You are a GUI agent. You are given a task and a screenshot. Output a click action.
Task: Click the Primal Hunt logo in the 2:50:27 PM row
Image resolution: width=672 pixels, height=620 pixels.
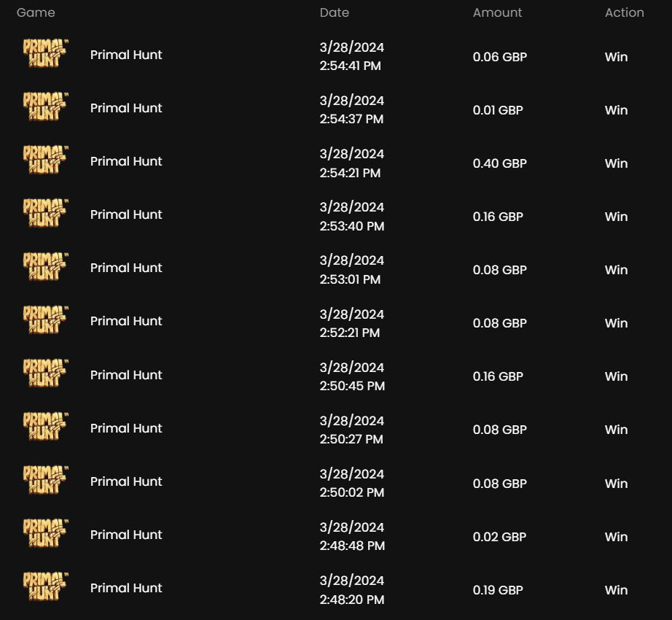(x=45, y=428)
